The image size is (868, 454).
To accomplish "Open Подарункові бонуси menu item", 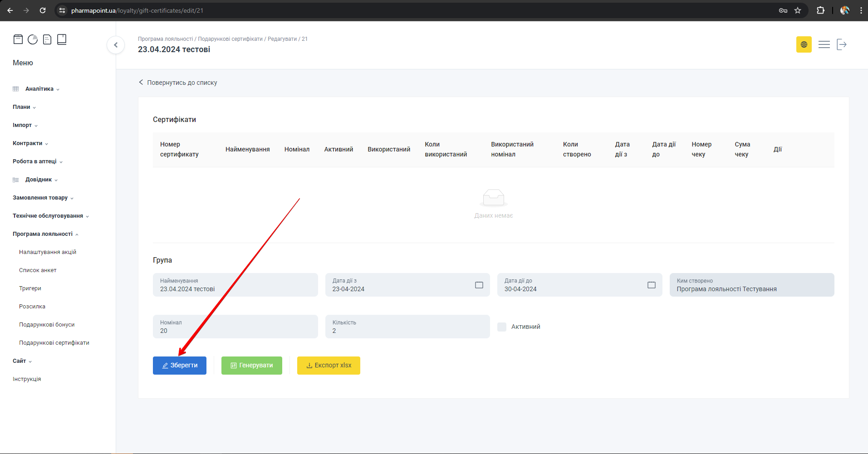I will click(47, 325).
